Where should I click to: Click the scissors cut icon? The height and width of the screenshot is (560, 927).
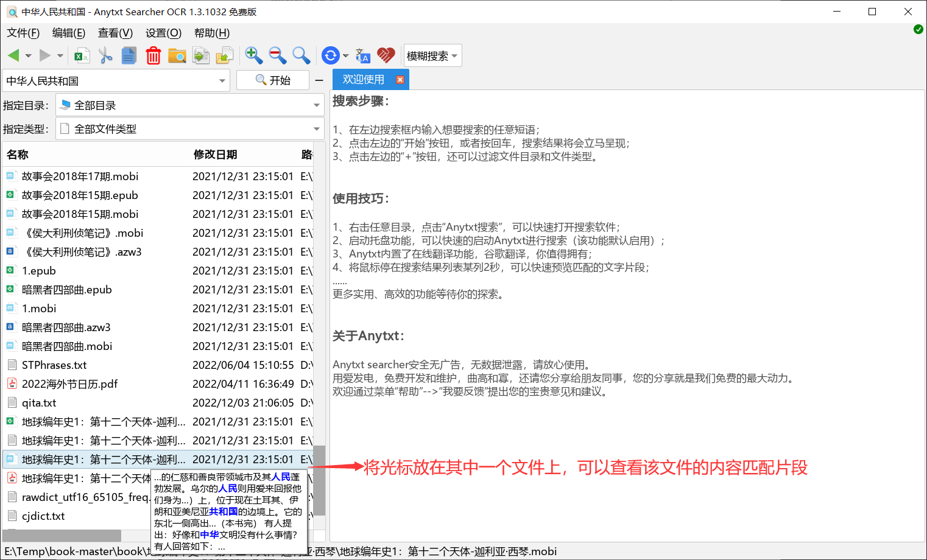click(105, 55)
